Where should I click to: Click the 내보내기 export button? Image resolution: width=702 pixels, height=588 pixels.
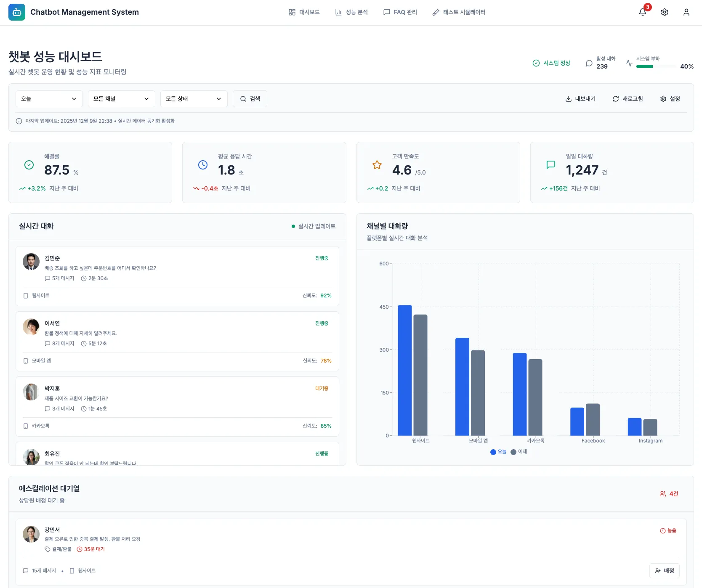tap(580, 99)
